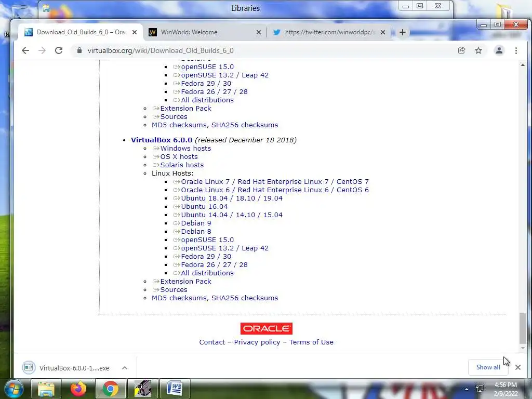532x399 pixels.
Task: Open the Chrome profile avatar icon
Action: 499,50
